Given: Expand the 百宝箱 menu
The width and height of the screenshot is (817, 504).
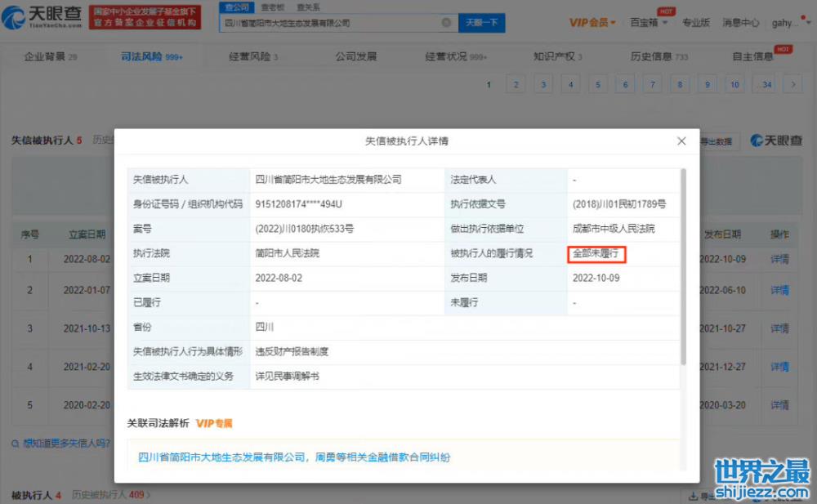Looking at the screenshot, I should click(648, 23).
